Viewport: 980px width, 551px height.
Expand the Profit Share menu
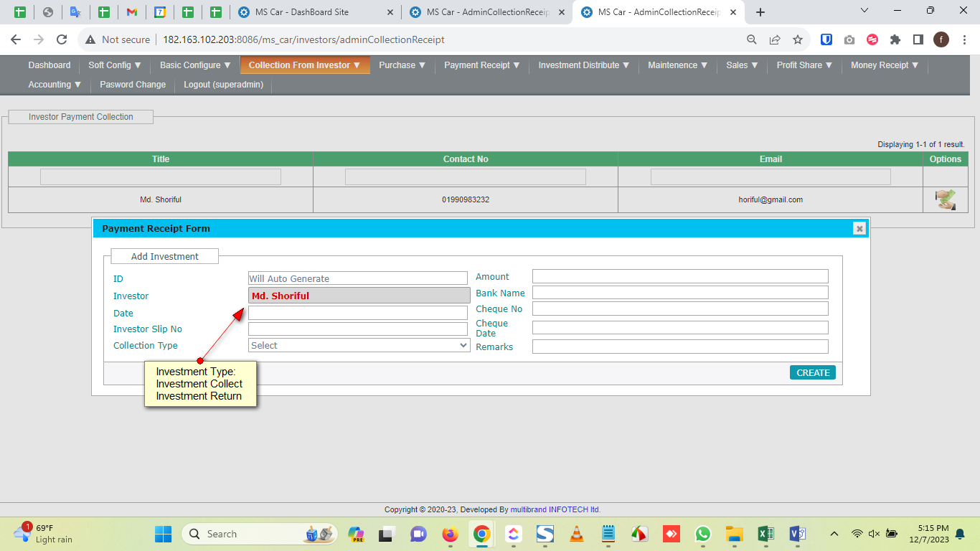coord(804,65)
